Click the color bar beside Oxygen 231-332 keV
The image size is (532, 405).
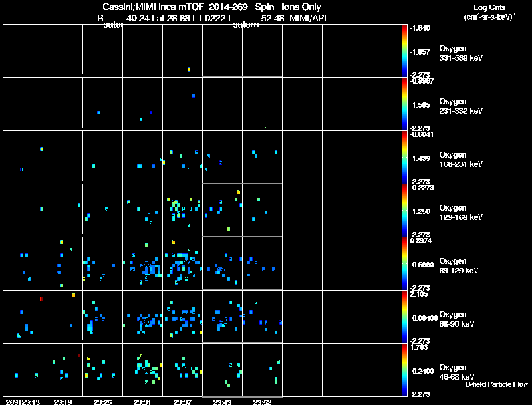pos(404,104)
